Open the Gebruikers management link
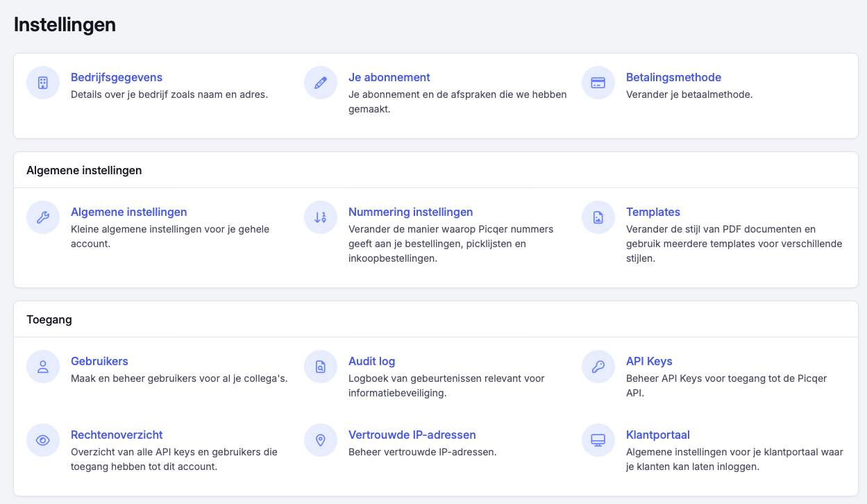The image size is (867, 504). pyautogui.click(x=99, y=361)
